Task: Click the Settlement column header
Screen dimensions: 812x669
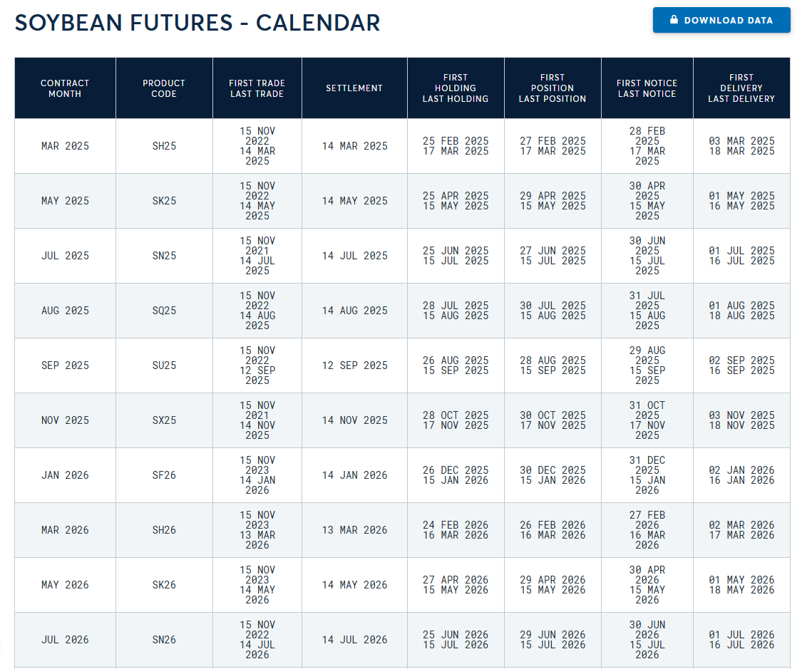Action: tap(355, 88)
